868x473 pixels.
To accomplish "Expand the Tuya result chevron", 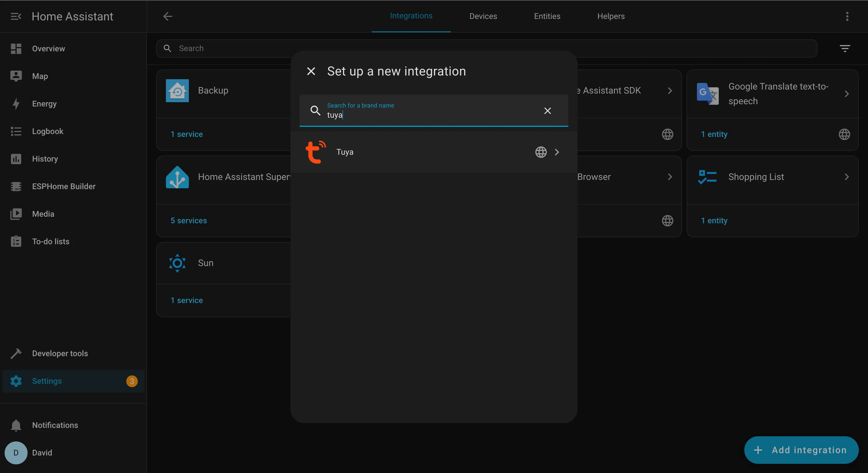I will pyautogui.click(x=557, y=152).
